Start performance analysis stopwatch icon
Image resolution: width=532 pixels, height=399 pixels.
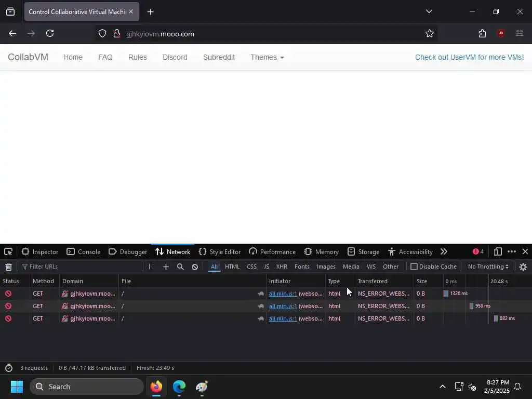pyautogui.click(x=9, y=368)
